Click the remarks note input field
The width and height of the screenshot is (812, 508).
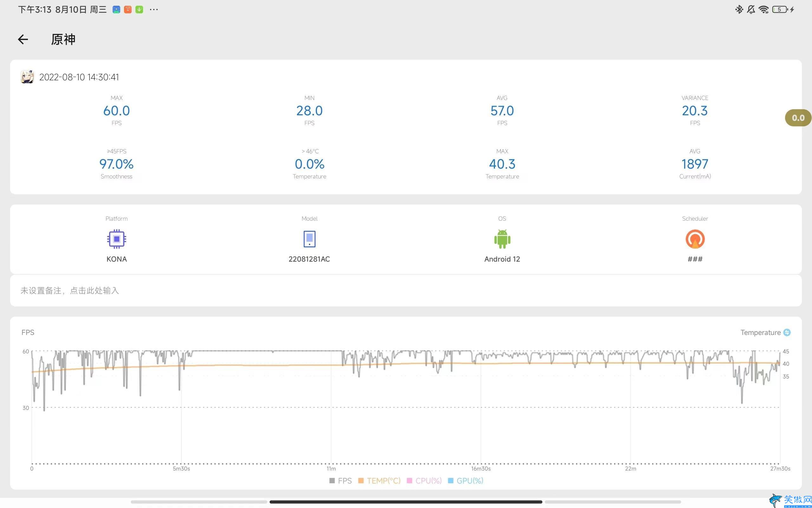406,290
